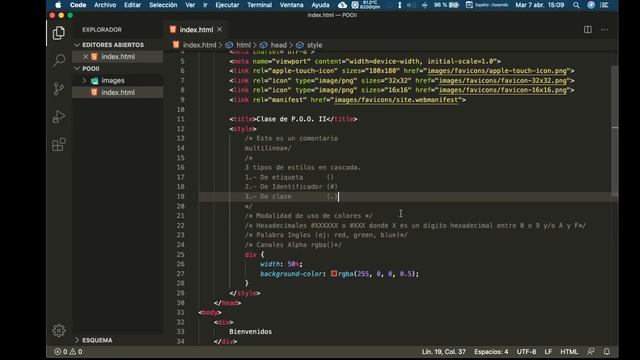Close the index.html editor tab

[220, 29]
